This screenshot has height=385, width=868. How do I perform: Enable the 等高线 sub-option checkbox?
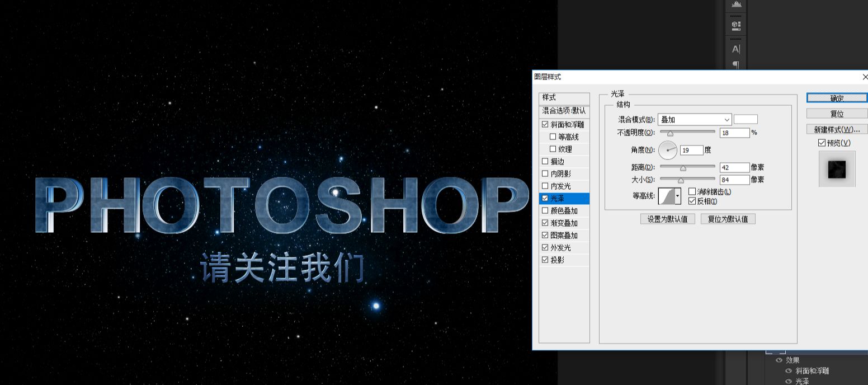coord(553,137)
